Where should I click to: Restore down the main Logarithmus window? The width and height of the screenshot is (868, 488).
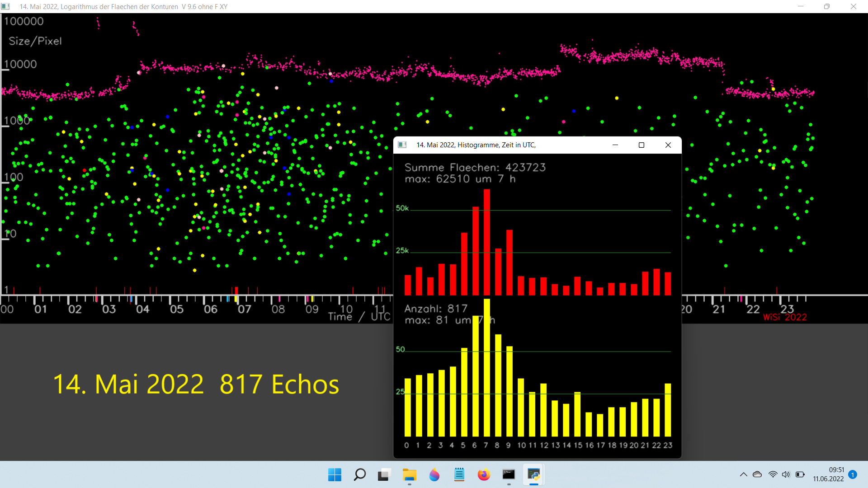(x=827, y=6)
